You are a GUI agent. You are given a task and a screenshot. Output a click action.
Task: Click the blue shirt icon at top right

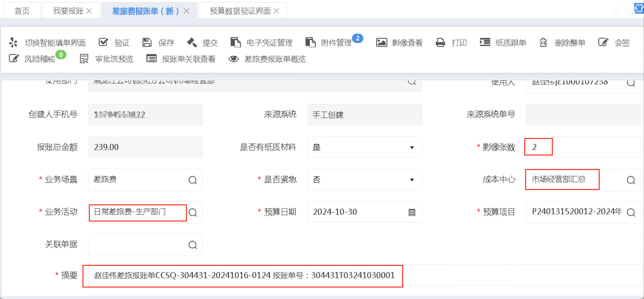(639, 9)
